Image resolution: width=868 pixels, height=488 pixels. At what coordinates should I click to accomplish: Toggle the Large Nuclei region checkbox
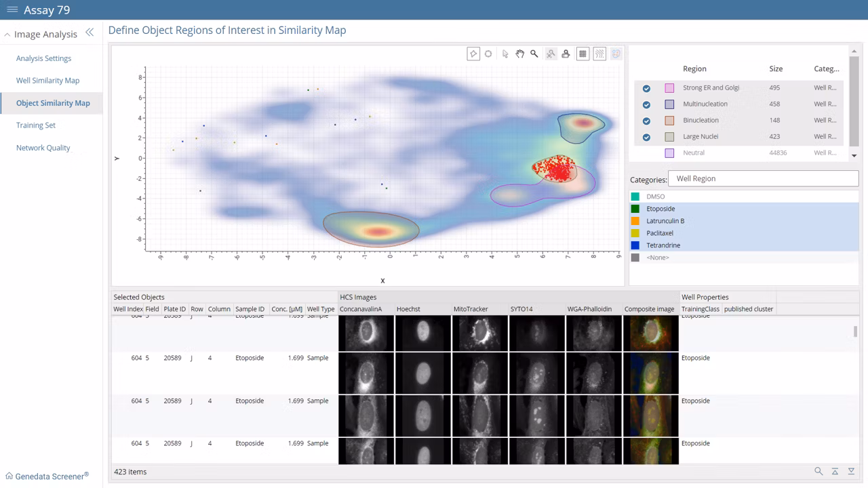pyautogui.click(x=646, y=137)
